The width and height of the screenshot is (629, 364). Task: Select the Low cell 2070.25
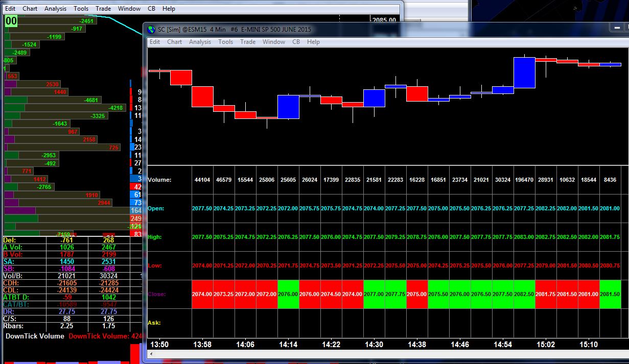(267, 265)
